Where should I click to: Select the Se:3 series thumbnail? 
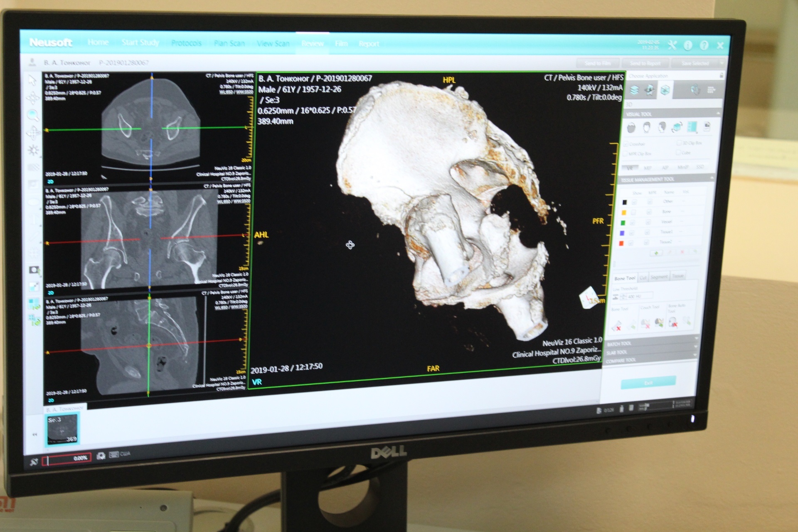coord(62,430)
